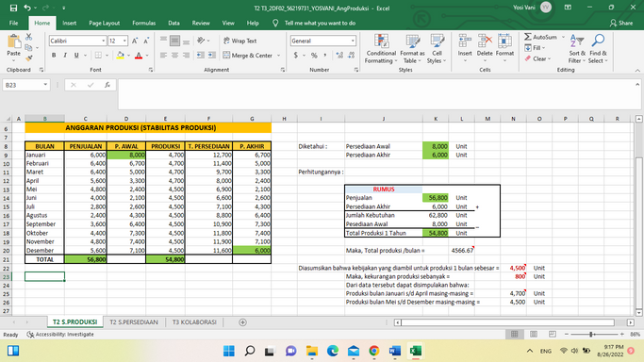Expand the fill color options arrow

tap(128, 56)
